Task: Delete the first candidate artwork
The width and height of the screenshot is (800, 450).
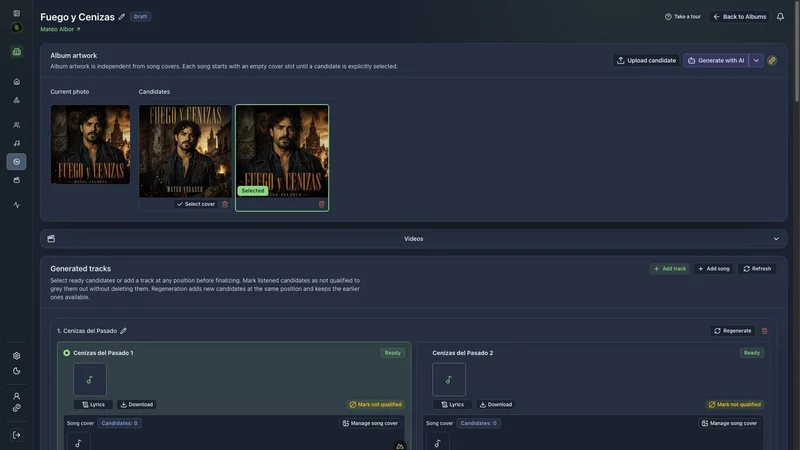Action: click(x=225, y=204)
